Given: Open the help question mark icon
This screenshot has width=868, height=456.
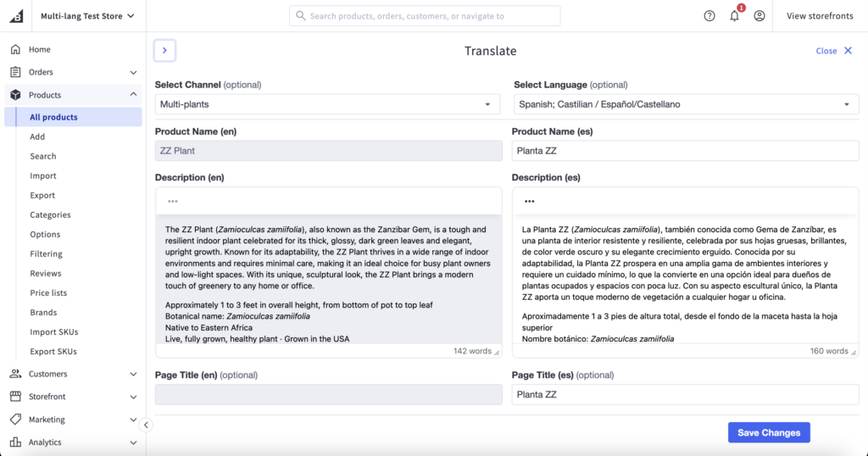Looking at the screenshot, I should 709,16.
